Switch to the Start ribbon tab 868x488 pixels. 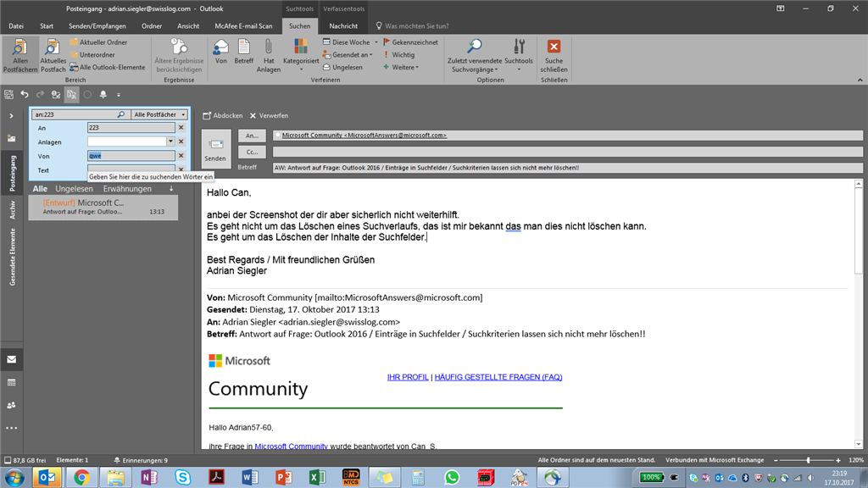(47, 26)
